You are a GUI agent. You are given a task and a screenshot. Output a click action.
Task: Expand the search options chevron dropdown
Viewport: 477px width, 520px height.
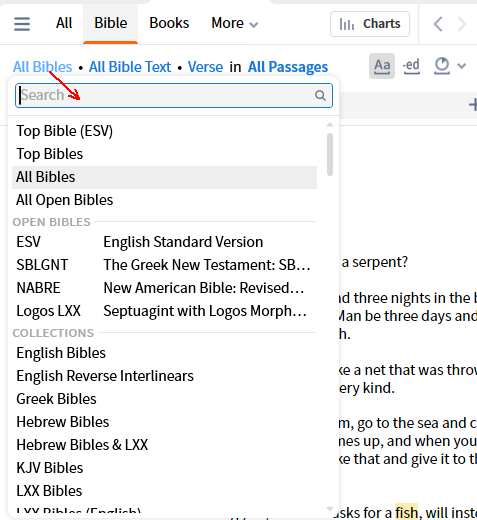[x=462, y=66]
